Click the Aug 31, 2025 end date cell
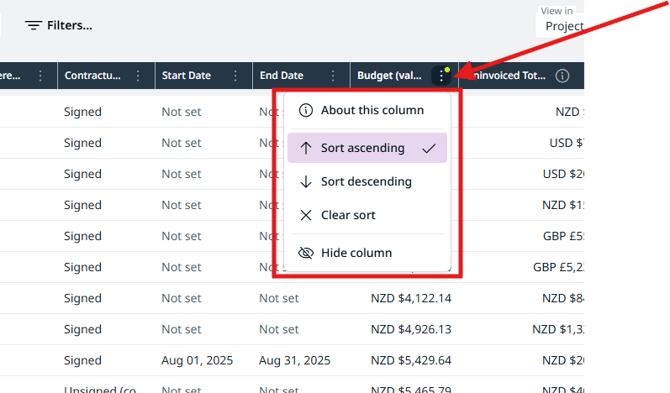Screen dimensions: 670x393 point(294,361)
